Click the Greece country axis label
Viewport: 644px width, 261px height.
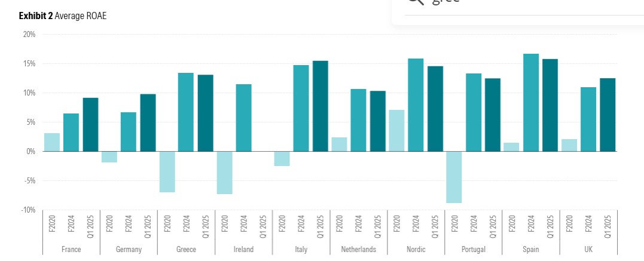(x=186, y=249)
